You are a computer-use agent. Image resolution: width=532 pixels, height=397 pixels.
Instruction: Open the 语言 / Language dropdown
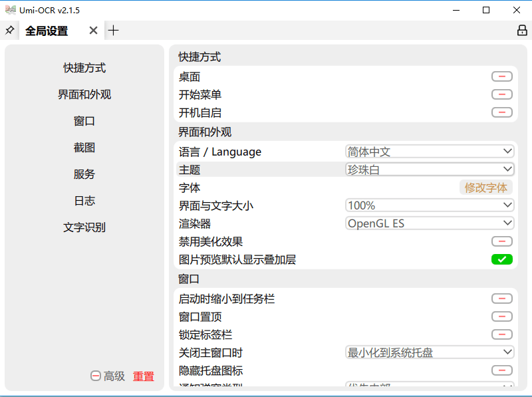430,151
